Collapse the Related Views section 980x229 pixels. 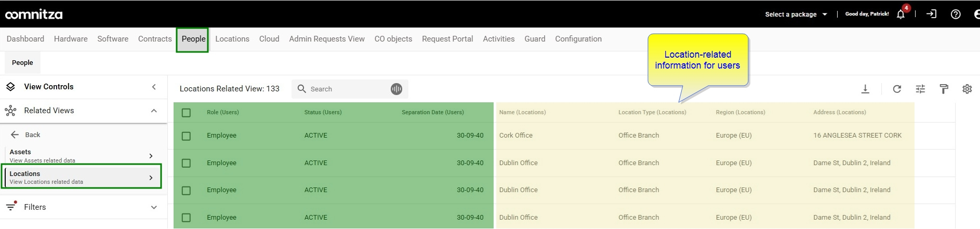(x=154, y=111)
